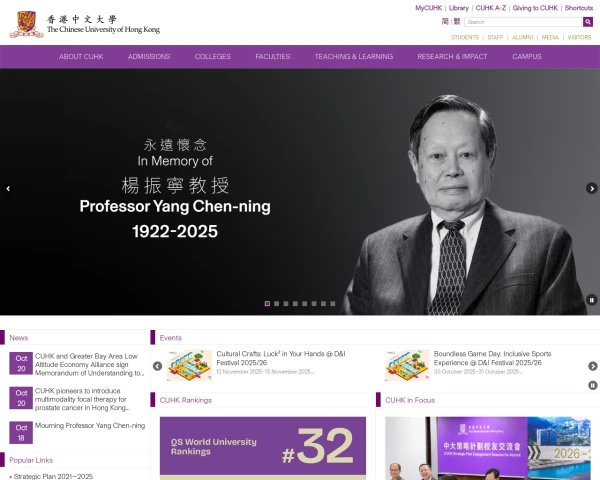This screenshot has height=480, width=600.
Task: Advance to next hero banner slide
Action: [x=592, y=188]
